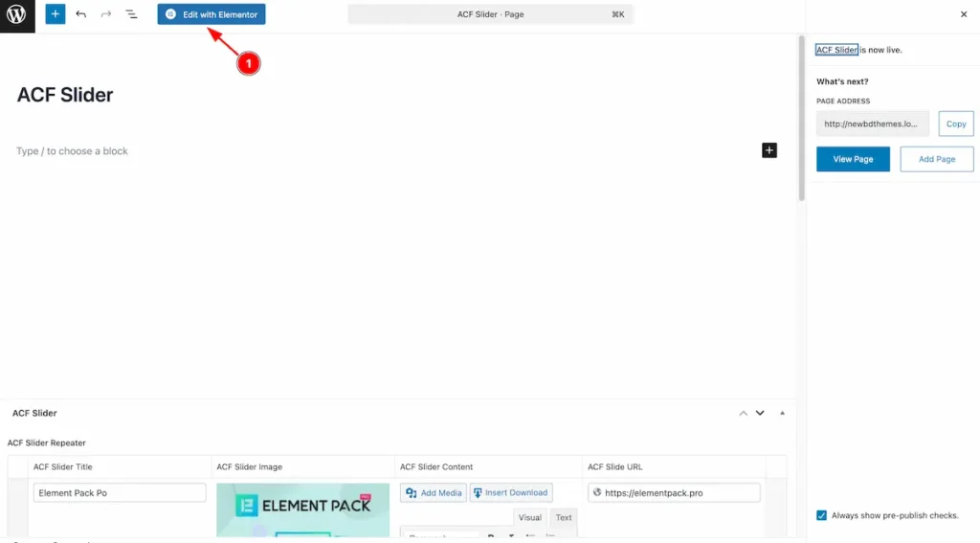Click the Insert Download button
This screenshot has width=980, height=543.
coord(510,492)
